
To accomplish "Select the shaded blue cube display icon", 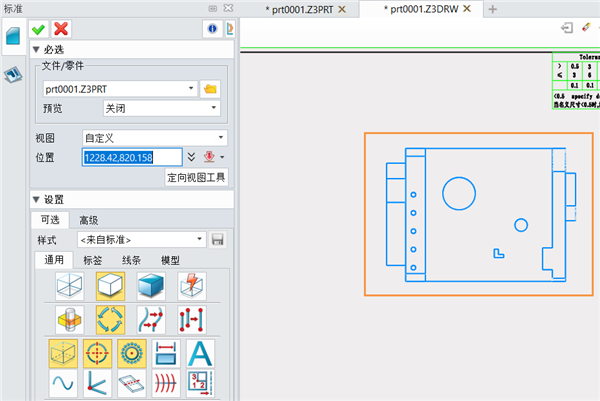I will click(x=150, y=286).
